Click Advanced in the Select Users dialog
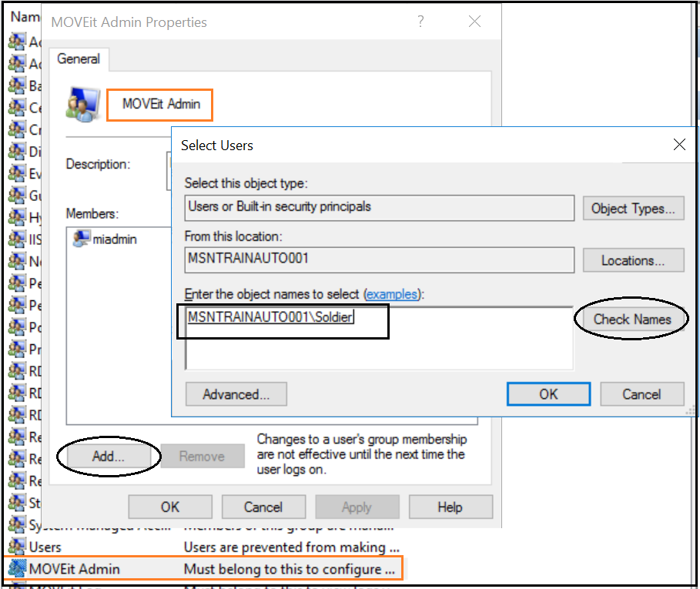Screen dimensions: 700x589 [x=236, y=393]
